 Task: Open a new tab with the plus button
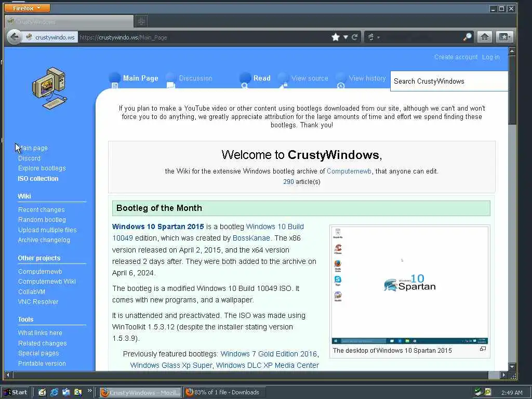point(141,22)
